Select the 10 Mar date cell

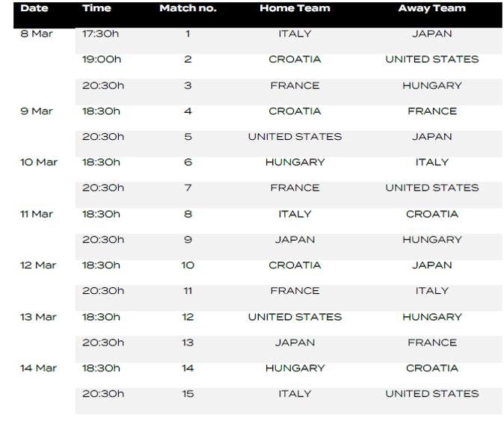[x=39, y=162]
